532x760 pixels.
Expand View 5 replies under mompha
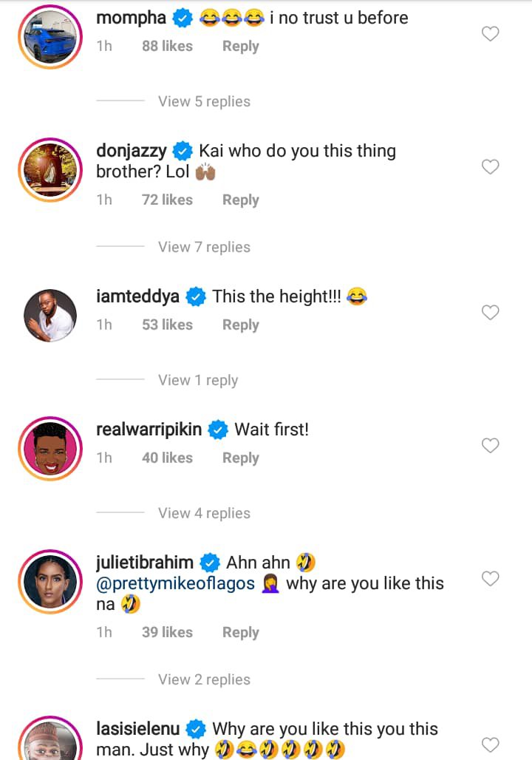click(204, 101)
